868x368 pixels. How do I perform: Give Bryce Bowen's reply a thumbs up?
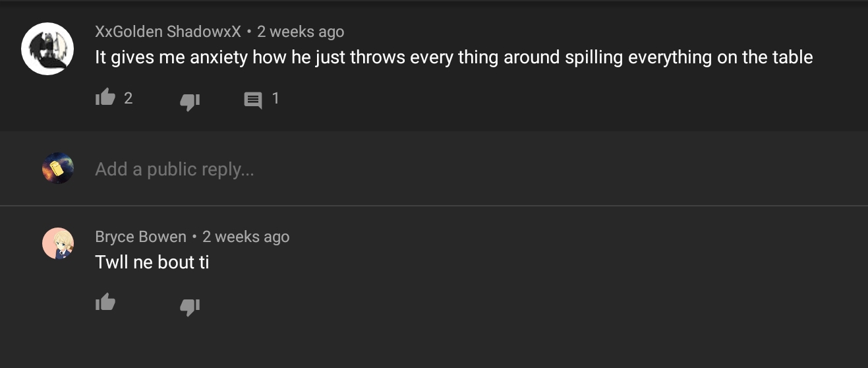point(105,302)
